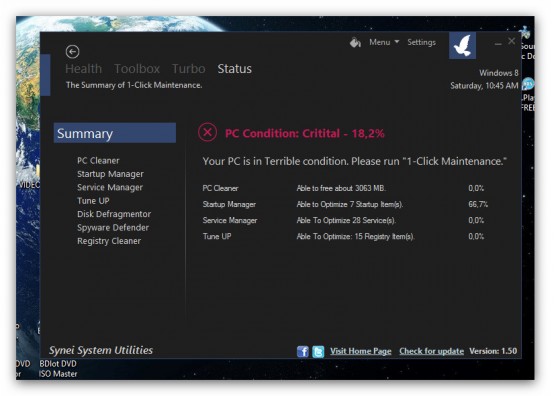This screenshot has width=560, height=396.
Task: Click the Windows 8 label
Action: [x=499, y=73]
